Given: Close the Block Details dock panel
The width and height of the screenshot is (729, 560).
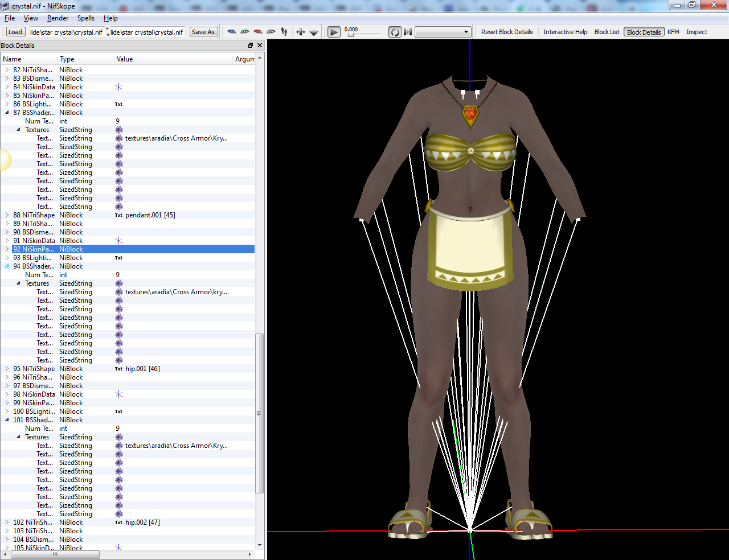Looking at the screenshot, I should [x=260, y=46].
